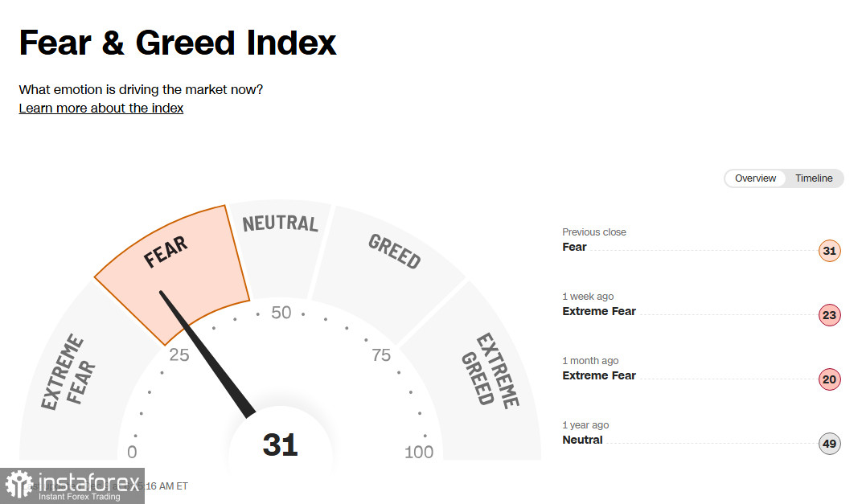Click the '1 week ago' Extreme Fear label
The image size is (862, 504).
(599, 311)
